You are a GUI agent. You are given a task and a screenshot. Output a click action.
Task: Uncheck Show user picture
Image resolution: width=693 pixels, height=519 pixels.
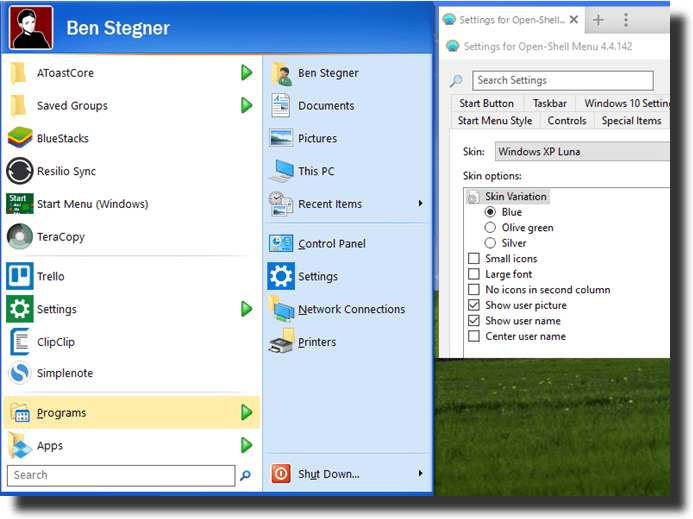474,305
